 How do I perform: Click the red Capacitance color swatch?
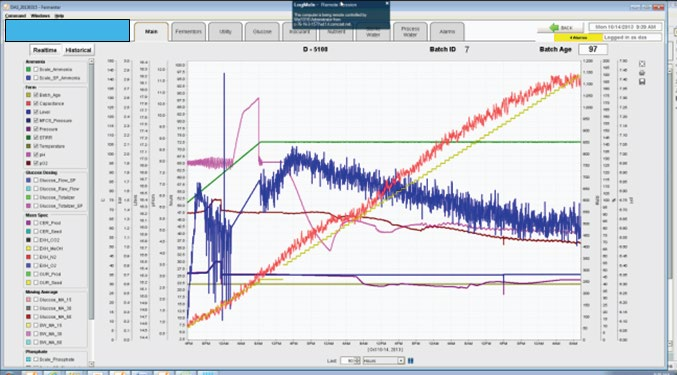coord(28,104)
